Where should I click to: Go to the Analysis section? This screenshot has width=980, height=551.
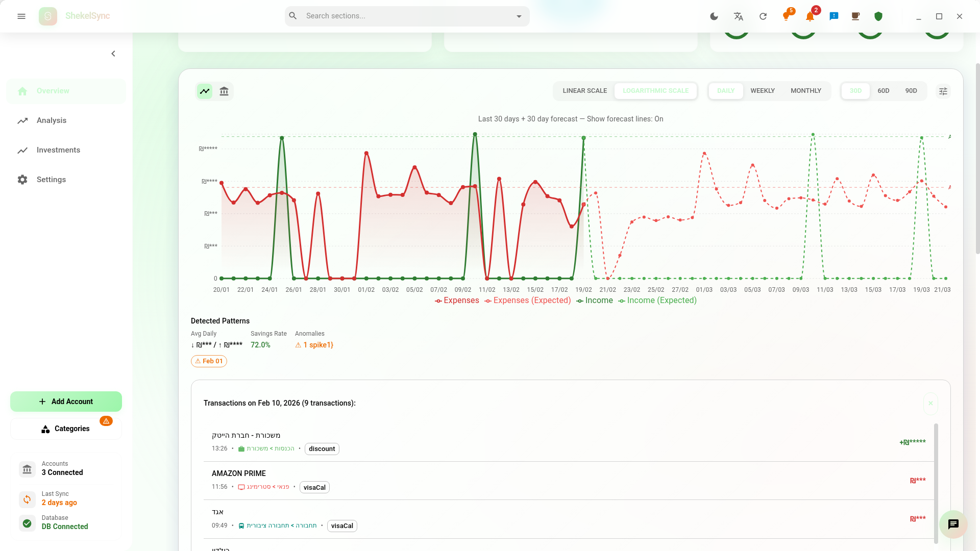click(x=52, y=120)
